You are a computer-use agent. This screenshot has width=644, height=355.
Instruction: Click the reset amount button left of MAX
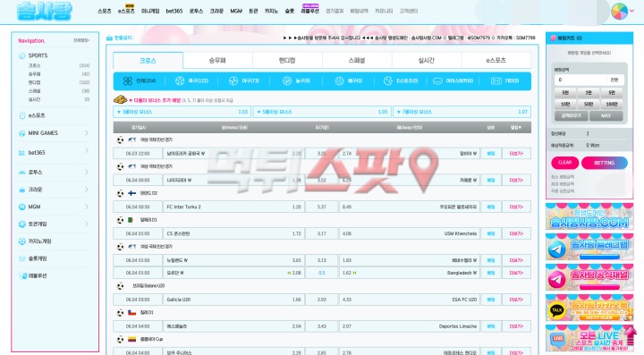pos(572,115)
